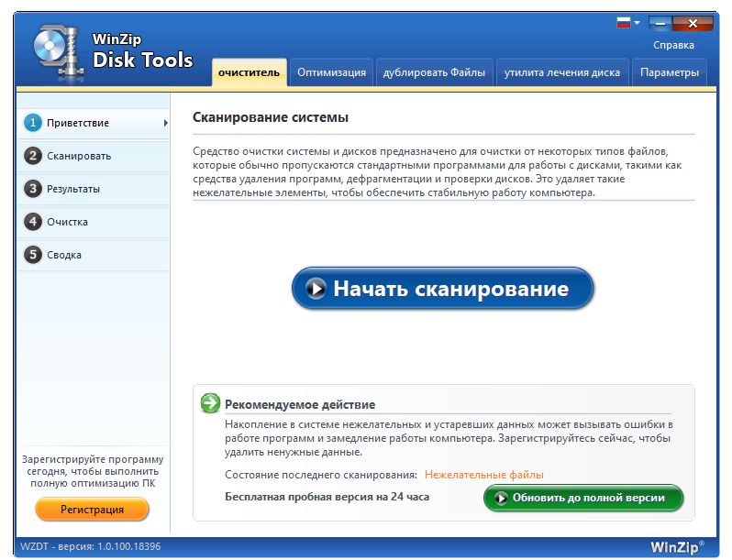Viewport: 732px width, 560px height.
Task: Click the Рекомендуемое действие heading
Action: 300,404
